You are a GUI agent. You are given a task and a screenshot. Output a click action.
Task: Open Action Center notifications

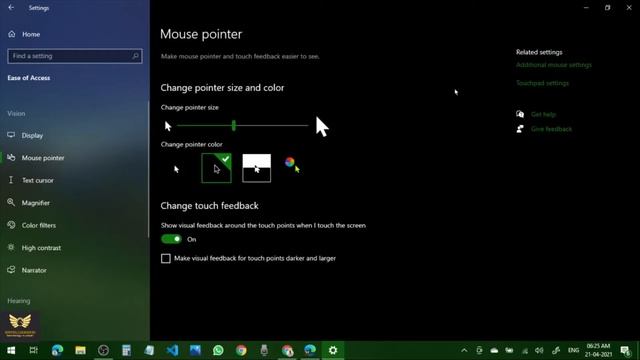[625, 350]
